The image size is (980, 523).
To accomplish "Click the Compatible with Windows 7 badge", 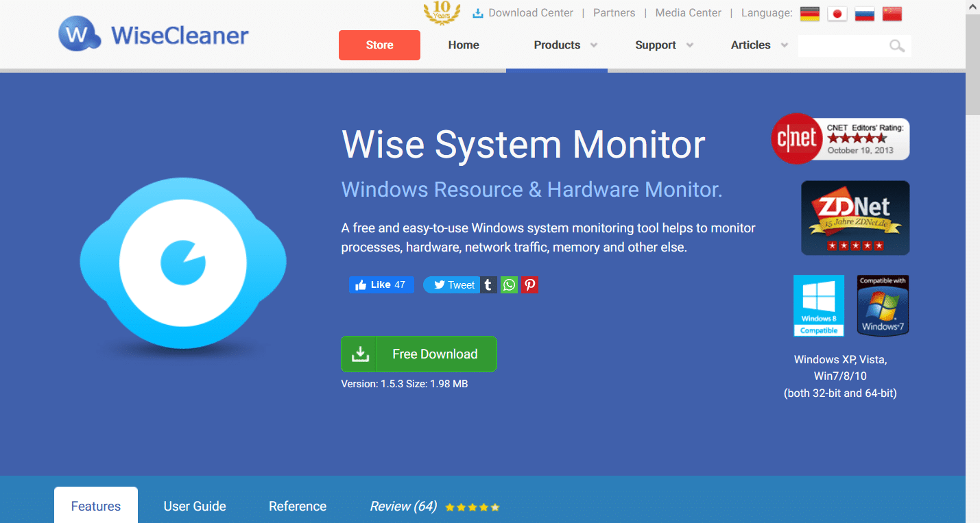I will (x=883, y=306).
